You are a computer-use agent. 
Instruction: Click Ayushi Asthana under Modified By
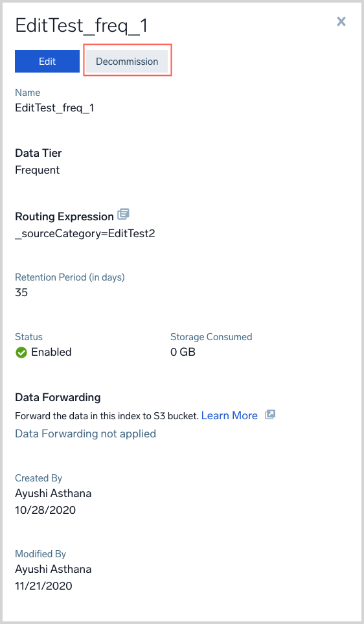pos(53,569)
